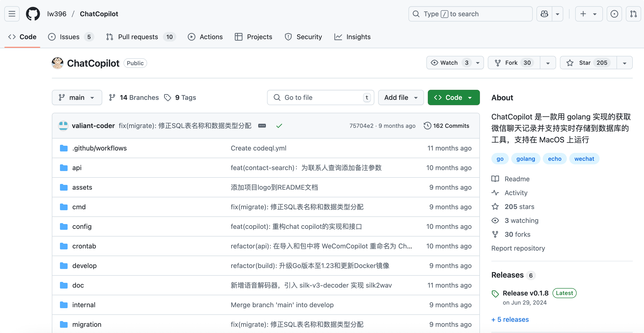Open pull requests icon in top-right header
Viewport: 644px width, 333px height.
tap(633, 14)
